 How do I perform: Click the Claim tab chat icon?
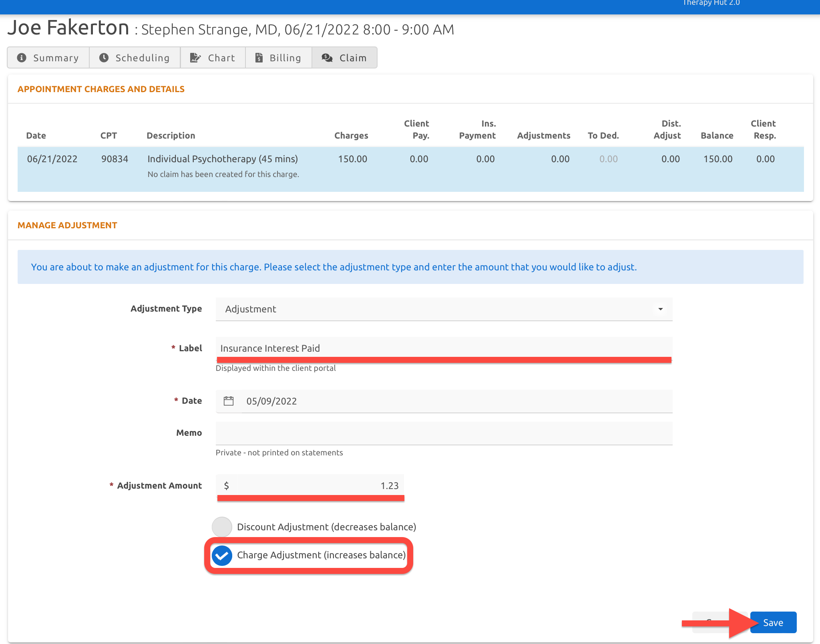click(x=327, y=58)
